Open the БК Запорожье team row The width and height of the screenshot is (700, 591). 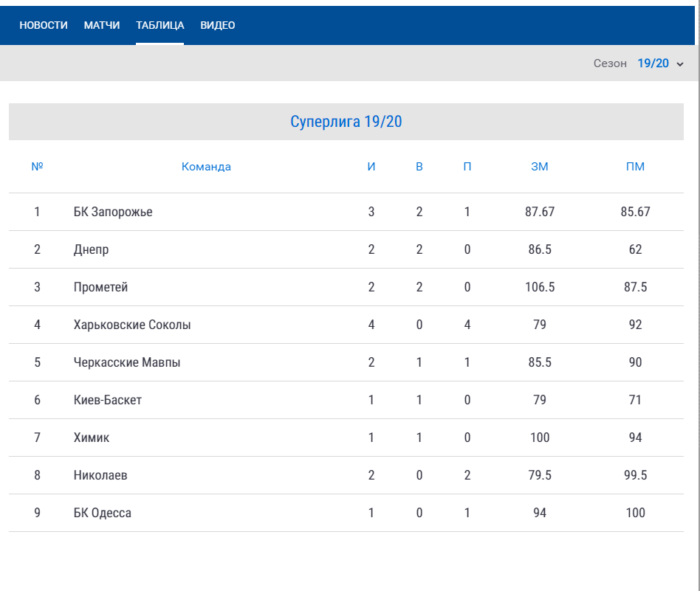pyautogui.click(x=113, y=212)
